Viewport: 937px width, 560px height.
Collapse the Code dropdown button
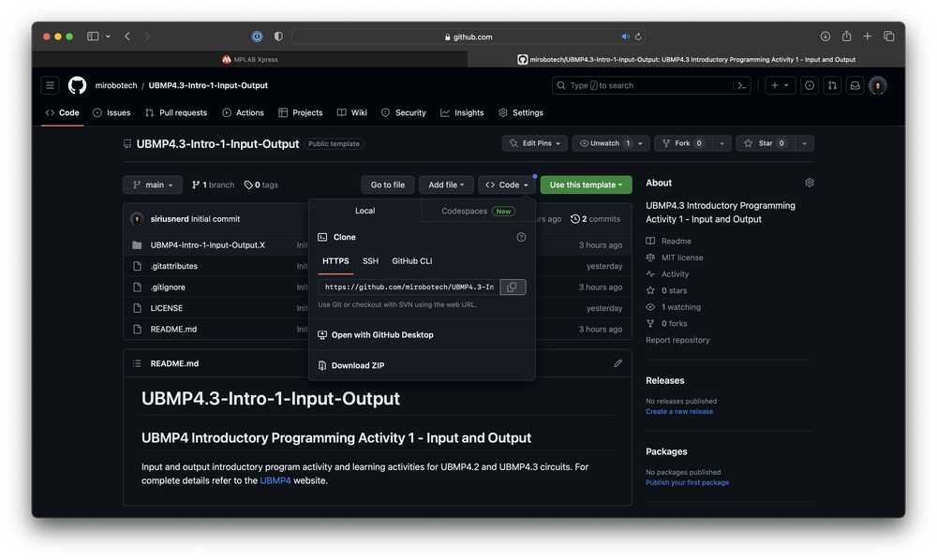507,185
